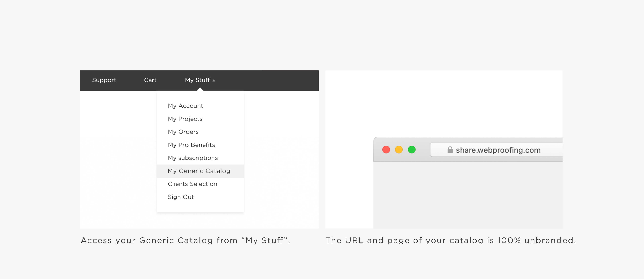Click the green traffic light button
Viewport: 644px width, 279px height.
coord(412,150)
